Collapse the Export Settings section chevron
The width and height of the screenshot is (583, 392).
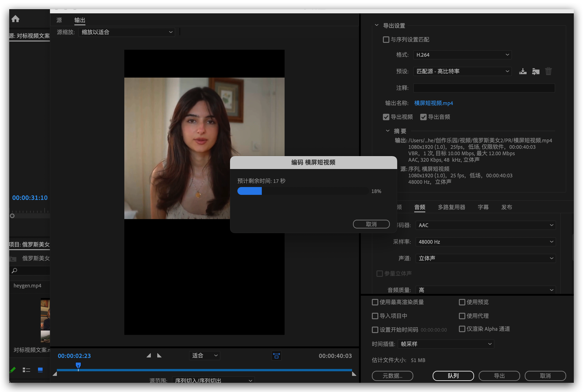point(377,25)
